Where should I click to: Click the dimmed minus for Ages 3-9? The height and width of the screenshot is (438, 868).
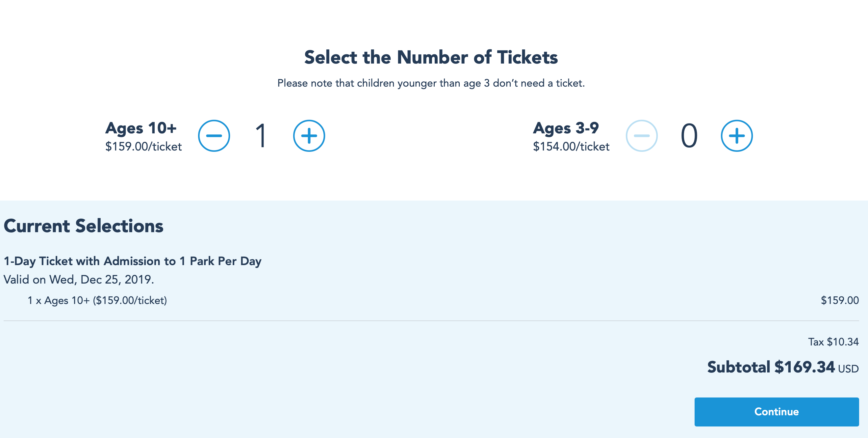tap(642, 136)
